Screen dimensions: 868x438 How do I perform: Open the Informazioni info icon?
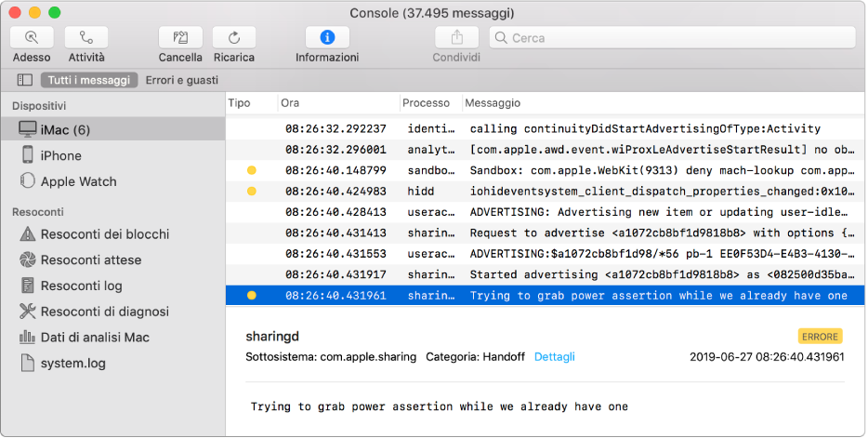327,37
